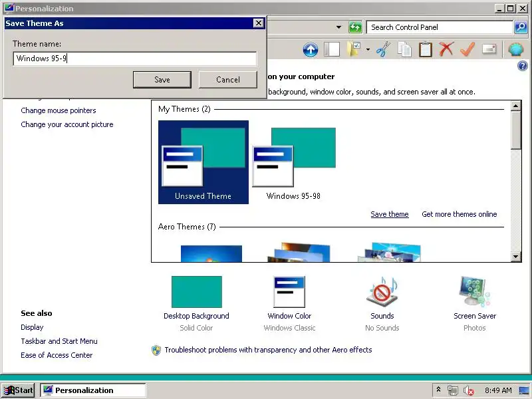532x399 pixels.
Task: Click the Paste clipboard icon
Action: [x=426, y=49]
